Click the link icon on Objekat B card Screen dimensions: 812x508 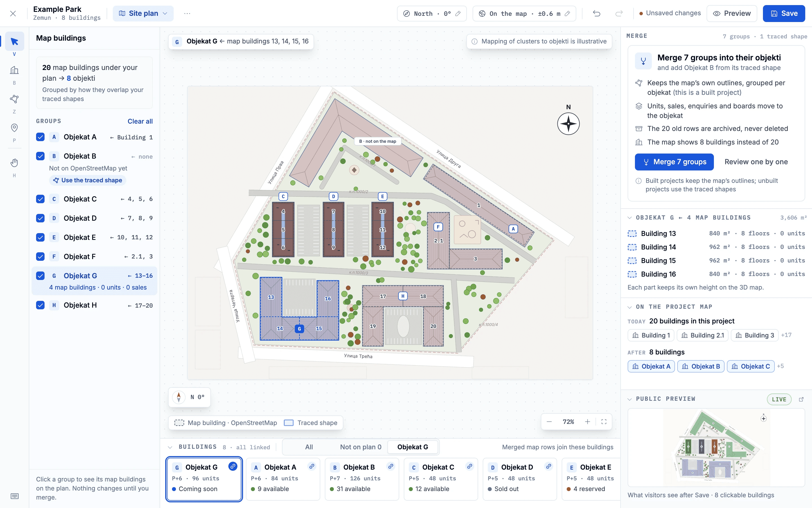(390, 466)
